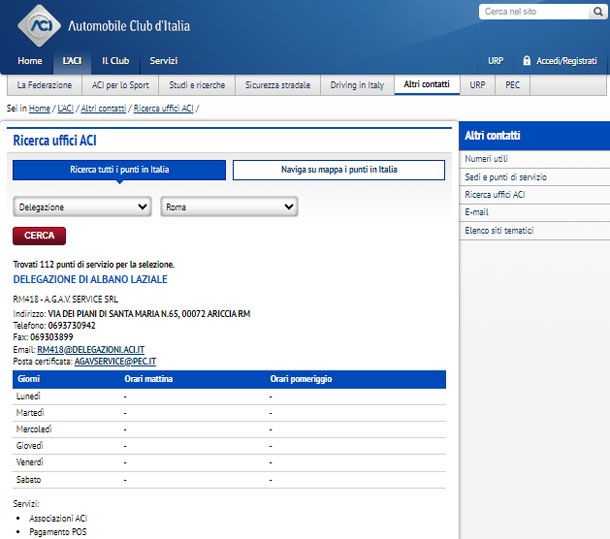This screenshot has height=539, width=610.
Task: Focus the 'Cerca nel sito' search field
Action: point(535,12)
